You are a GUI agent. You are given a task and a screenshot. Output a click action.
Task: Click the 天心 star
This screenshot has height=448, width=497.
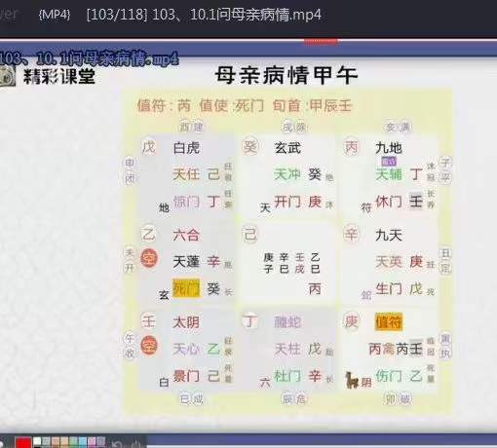click(186, 349)
